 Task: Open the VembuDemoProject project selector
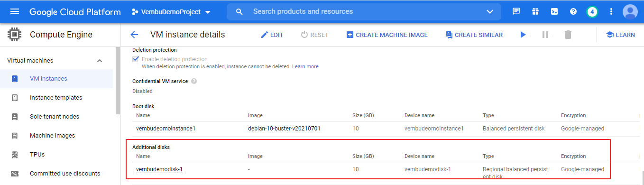(171, 11)
